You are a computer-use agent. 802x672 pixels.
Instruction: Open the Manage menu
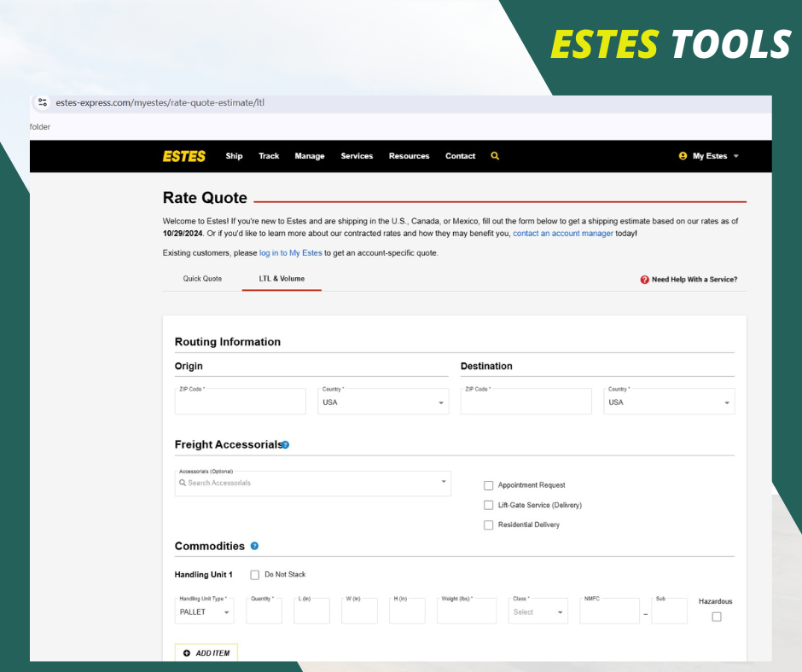(x=310, y=156)
